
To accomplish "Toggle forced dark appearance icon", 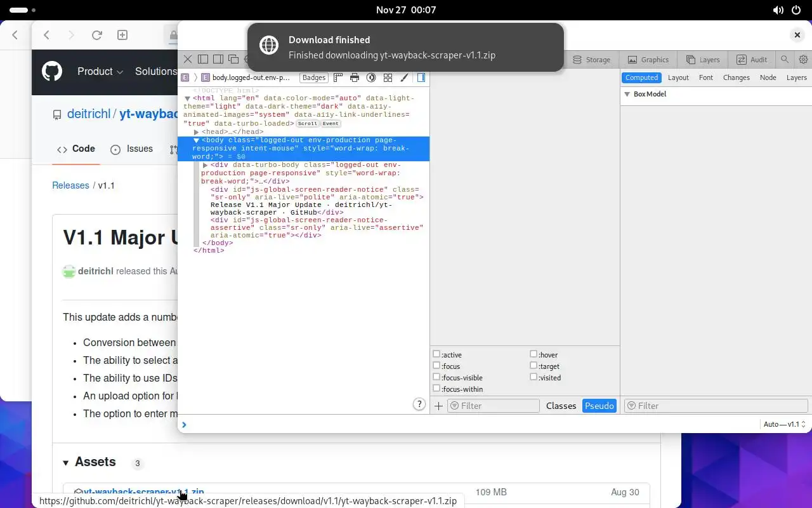I will pos(371,77).
